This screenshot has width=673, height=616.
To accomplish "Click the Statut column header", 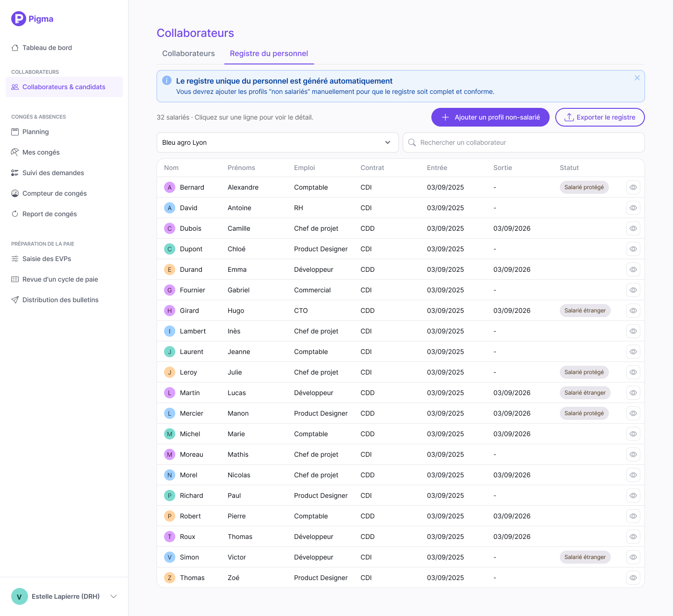I will 569,168.
